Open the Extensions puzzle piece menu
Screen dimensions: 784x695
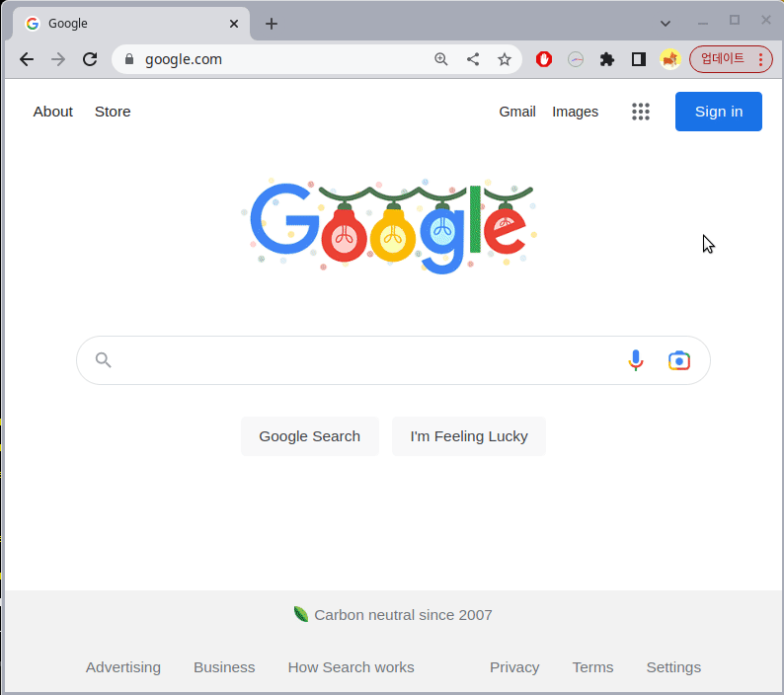coord(607,59)
